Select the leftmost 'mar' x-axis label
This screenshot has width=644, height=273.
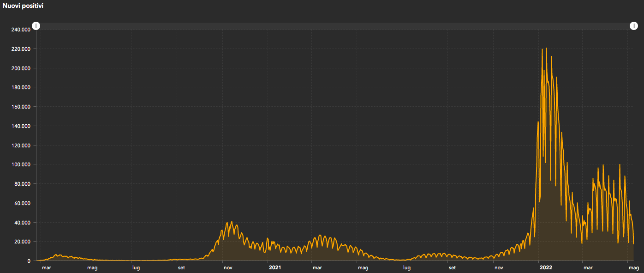pyautogui.click(x=47, y=267)
